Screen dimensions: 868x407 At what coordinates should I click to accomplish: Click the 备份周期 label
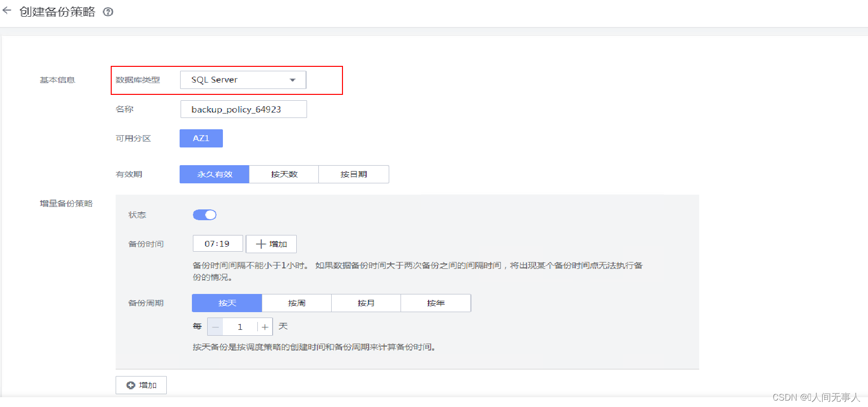pyautogui.click(x=146, y=303)
